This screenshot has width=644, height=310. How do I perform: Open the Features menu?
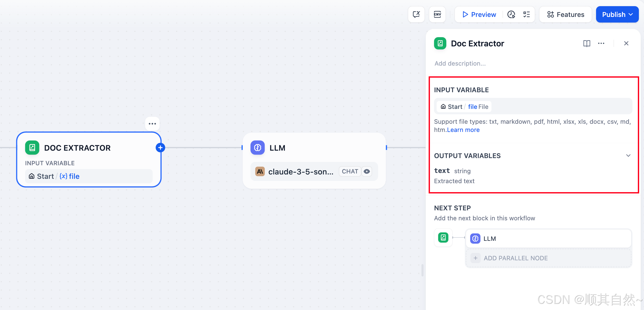pyautogui.click(x=566, y=15)
